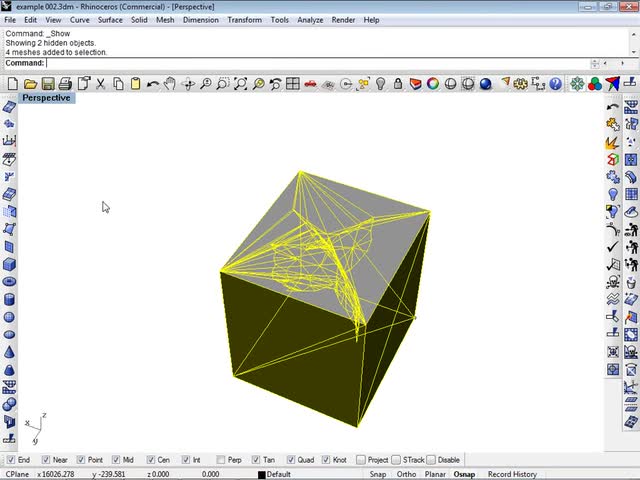The height and width of the screenshot is (480, 640).
Task: Select the Box solid tool
Action: [9, 264]
